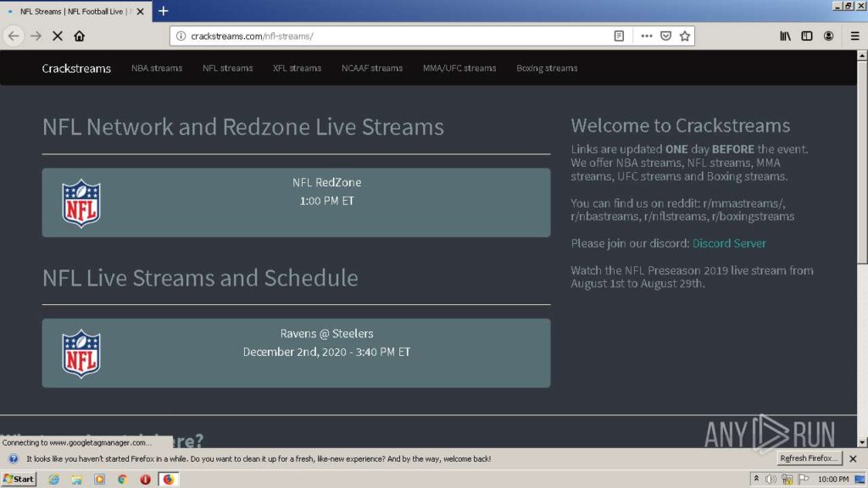Open page actions three-dots menu

click(646, 36)
